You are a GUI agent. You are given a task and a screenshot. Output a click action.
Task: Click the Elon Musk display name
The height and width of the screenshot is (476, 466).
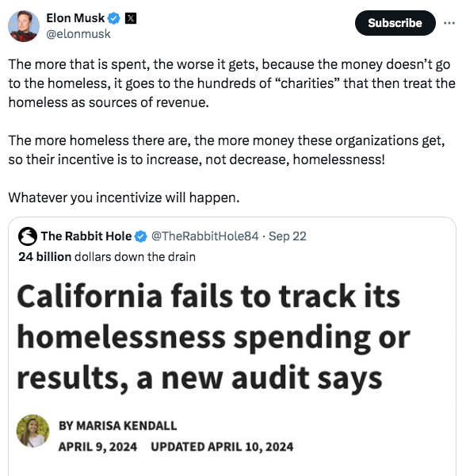point(75,18)
